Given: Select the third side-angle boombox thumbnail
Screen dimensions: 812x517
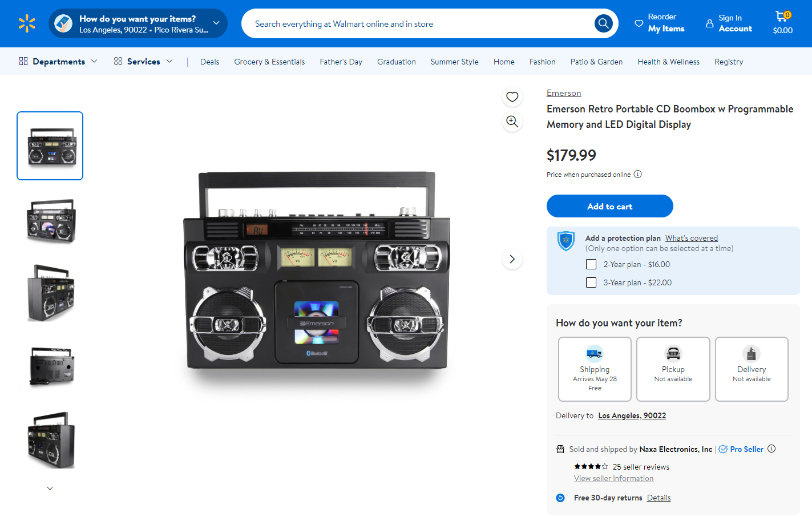Looking at the screenshot, I should click(50, 293).
